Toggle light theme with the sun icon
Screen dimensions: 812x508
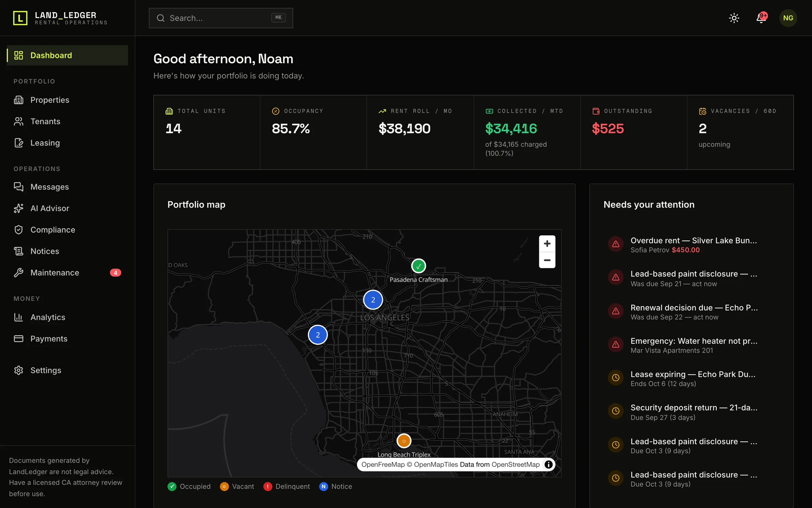coord(734,18)
